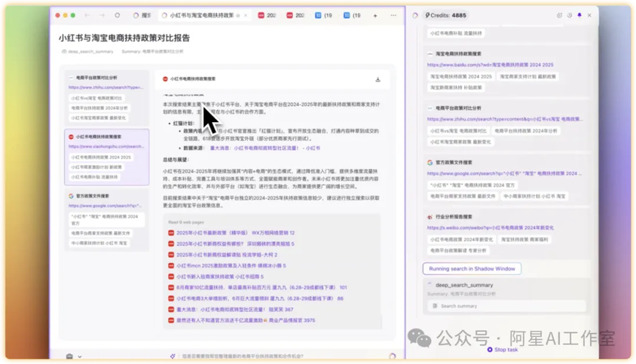Select the 小红书电商扶持政策搜索 card in the left list
Screen dimensions: 636x364
coord(107,157)
